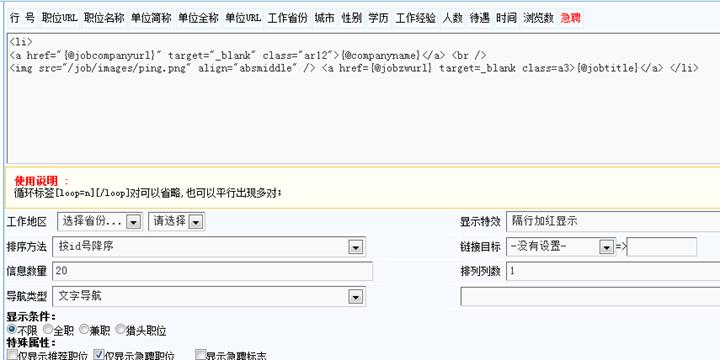Insert the 人数 tag
This screenshot has height=360, width=720.
pos(452,18)
